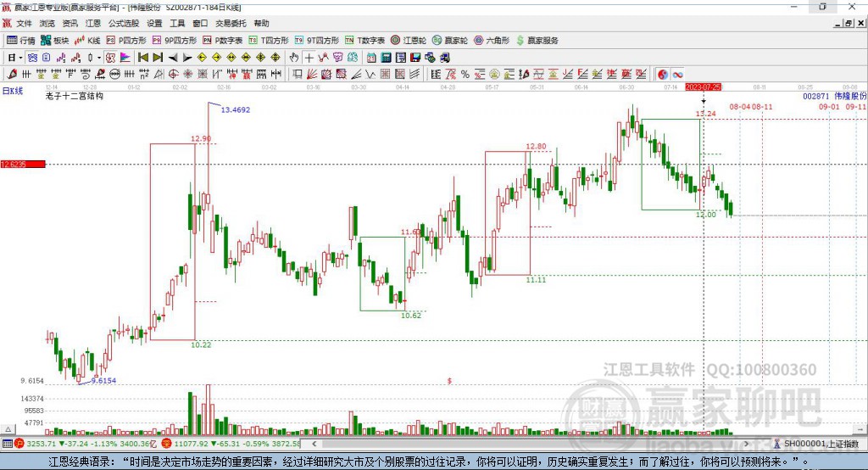Select the percent % tool
Screen dimensions: 868x470
coord(465,75)
